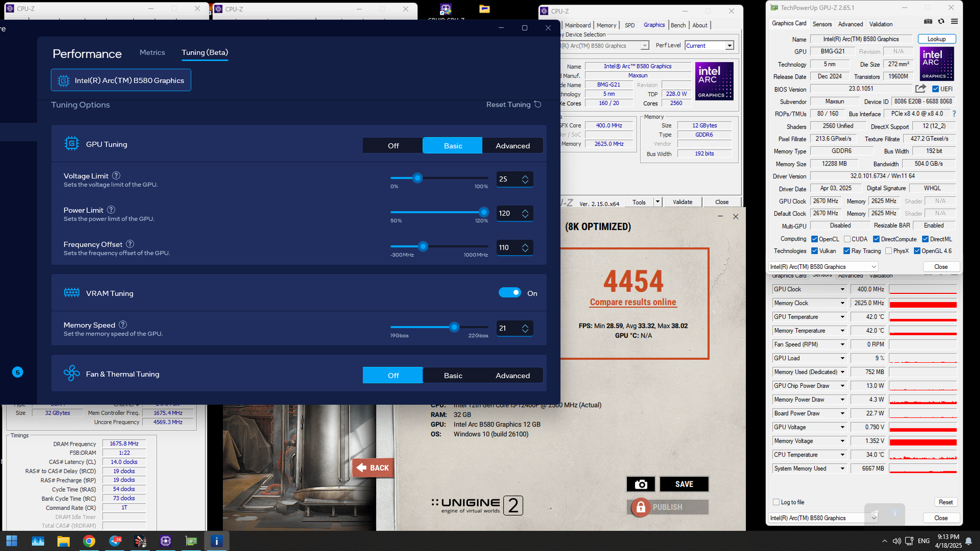Click the GPU-Z screenshot camera icon

pyautogui.click(x=928, y=21)
